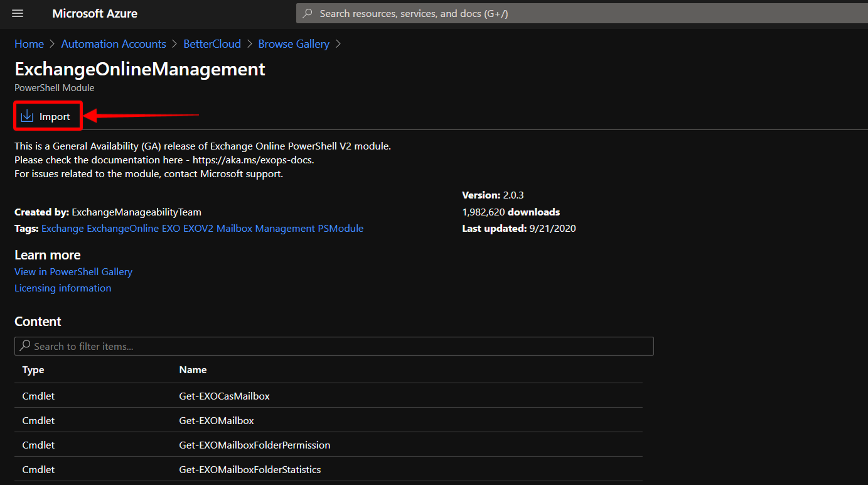The height and width of the screenshot is (485, 868).
Task: Click the chevron after BetterCloud breadcrumb
Action: 249,44
